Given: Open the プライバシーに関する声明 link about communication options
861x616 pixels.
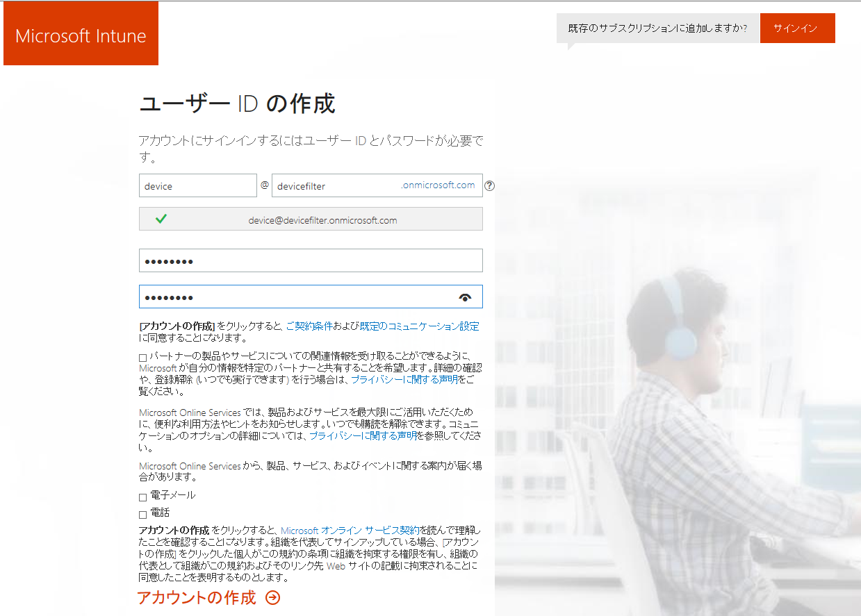Looking at the screenshot, I should coord(363,435).
